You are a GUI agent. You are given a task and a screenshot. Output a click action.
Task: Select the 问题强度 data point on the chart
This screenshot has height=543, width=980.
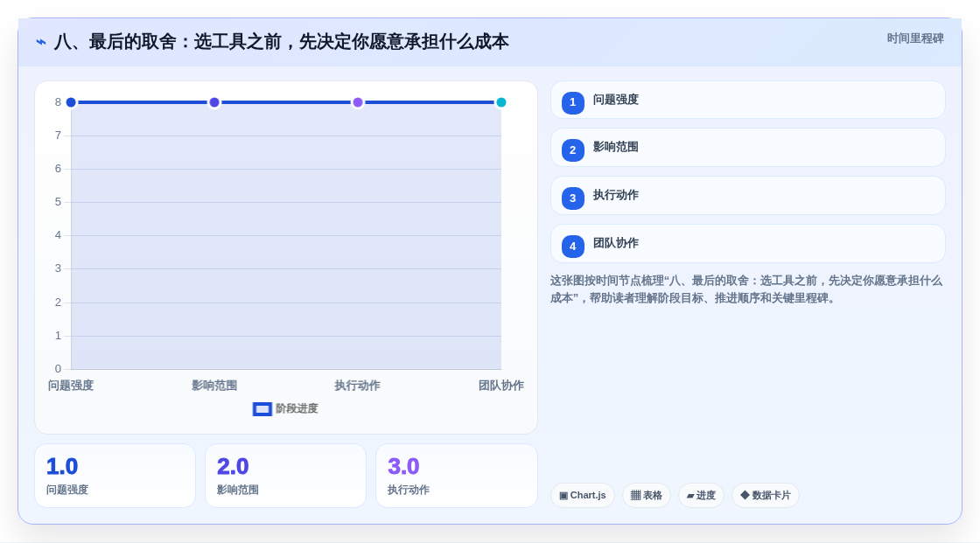[71, 102]
